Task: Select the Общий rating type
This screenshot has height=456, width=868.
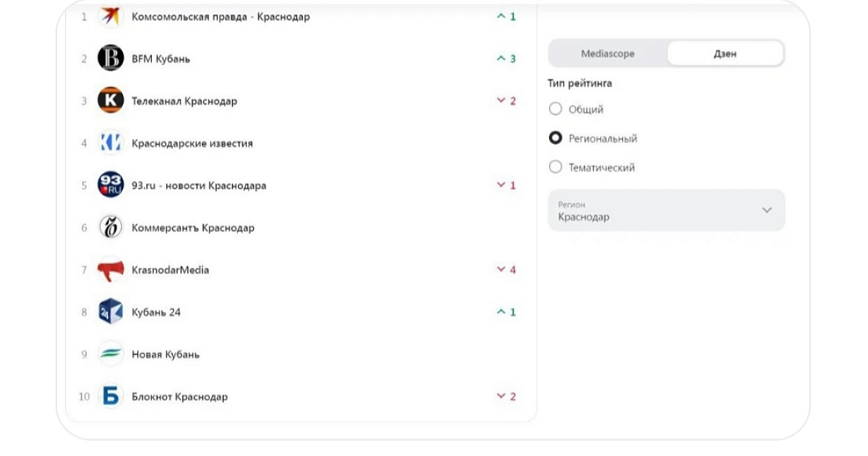Action: click(x=556, y=109)
